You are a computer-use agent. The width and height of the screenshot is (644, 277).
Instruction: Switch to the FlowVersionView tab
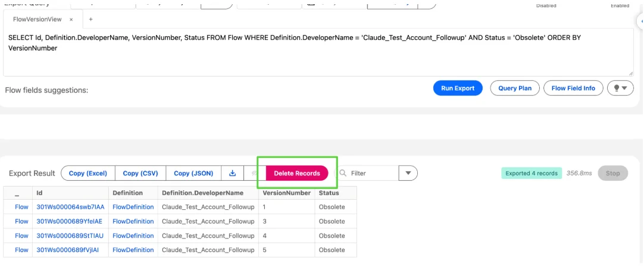(x=37, y=19)
